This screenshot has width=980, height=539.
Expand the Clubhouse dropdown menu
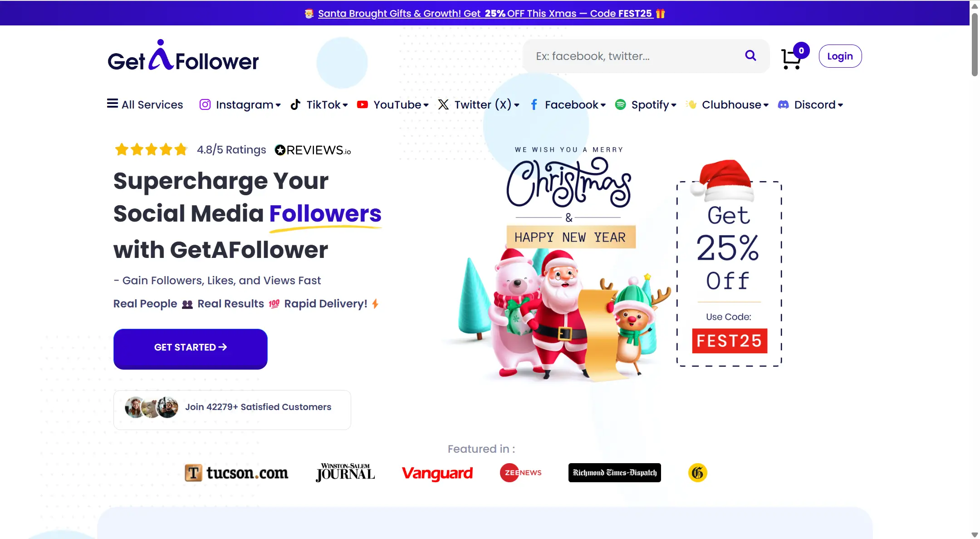(727, 105)
